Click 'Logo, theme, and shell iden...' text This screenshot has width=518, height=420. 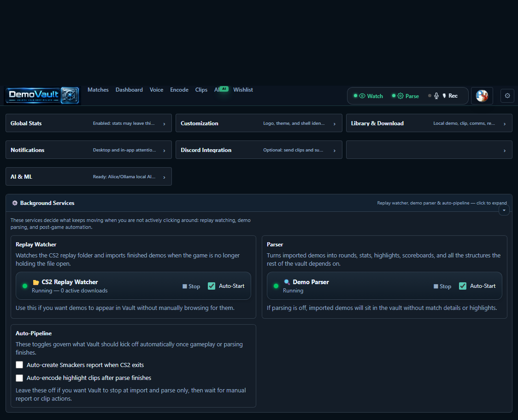[x=294, y=123]
